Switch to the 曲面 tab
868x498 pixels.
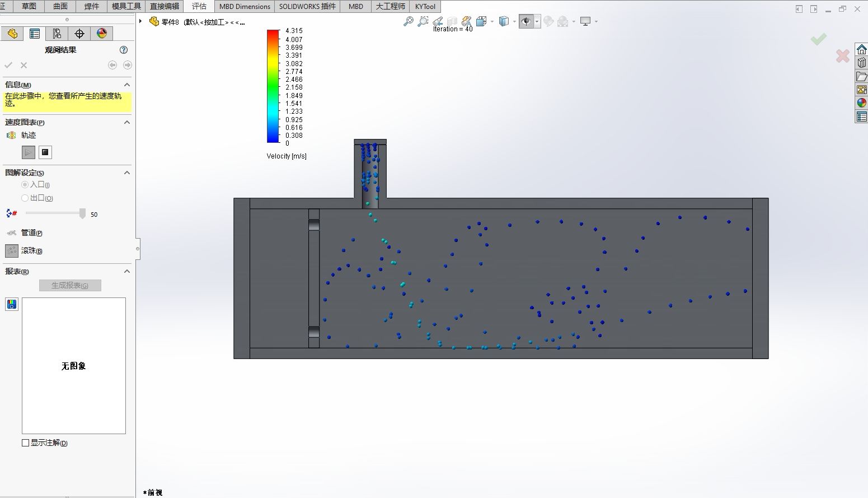tap(60, 6)
